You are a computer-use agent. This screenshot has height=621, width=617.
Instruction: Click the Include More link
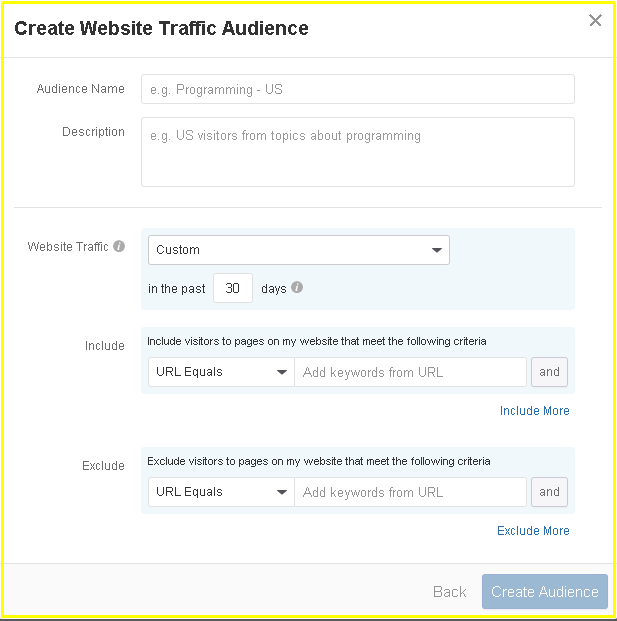tap(534, 411)
